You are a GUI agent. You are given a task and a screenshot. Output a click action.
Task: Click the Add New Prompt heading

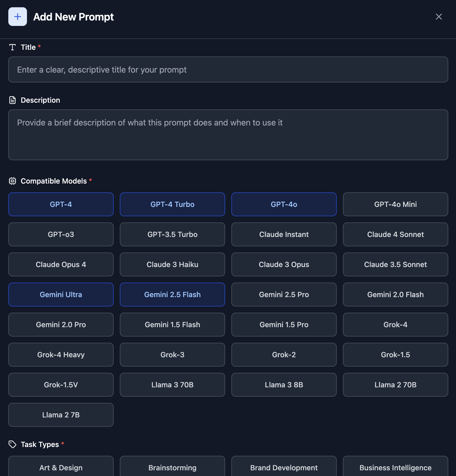click(x=73, y=17)
